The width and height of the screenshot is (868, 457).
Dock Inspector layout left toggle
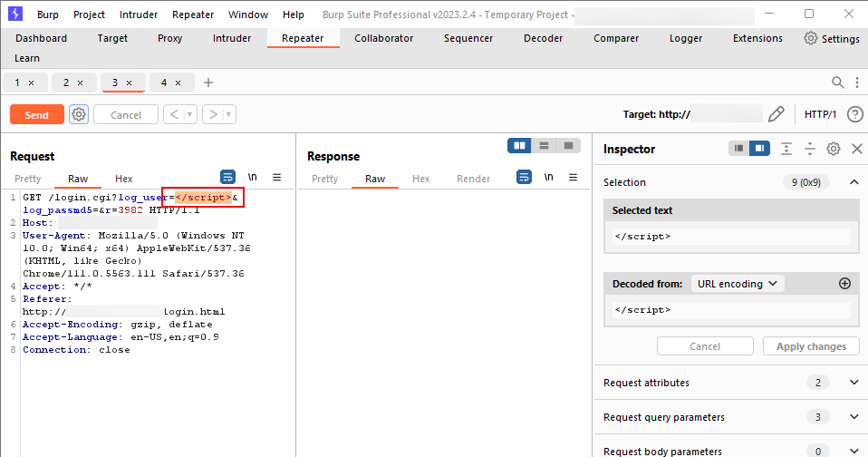(738, 149)
